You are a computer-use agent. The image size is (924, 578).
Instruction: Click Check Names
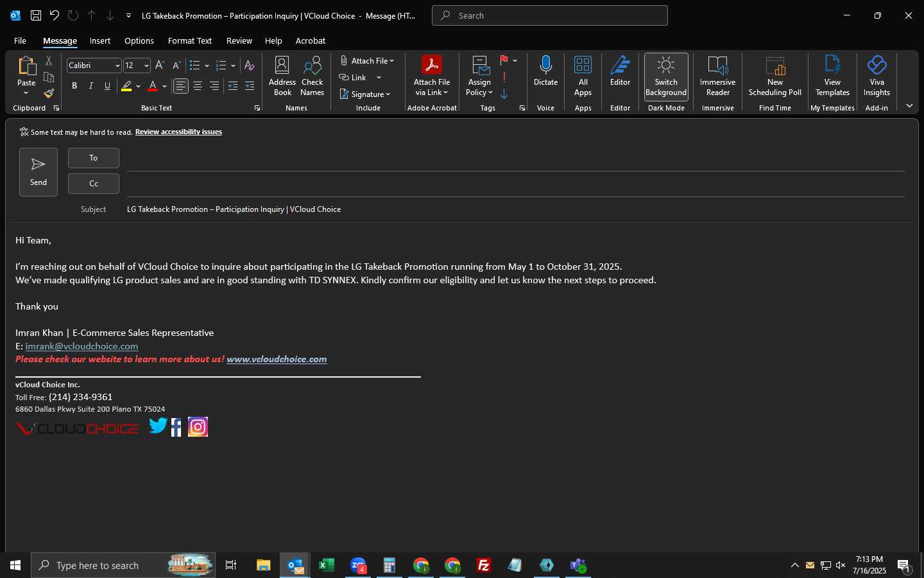point(312,76)
